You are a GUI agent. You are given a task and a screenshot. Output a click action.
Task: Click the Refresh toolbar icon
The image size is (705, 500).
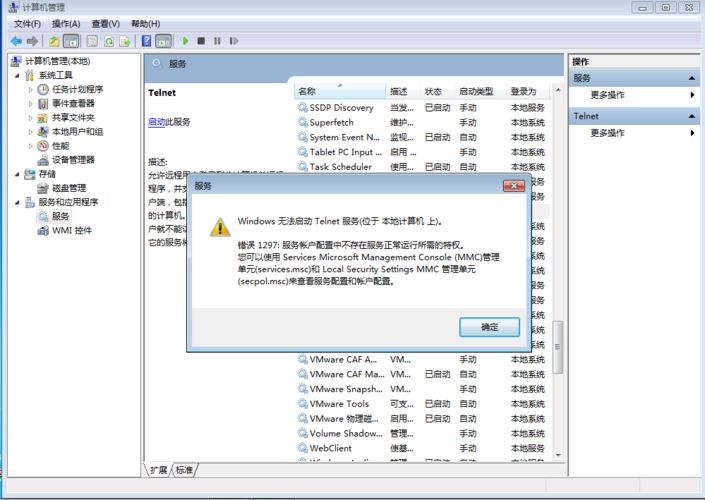point(109,41)
